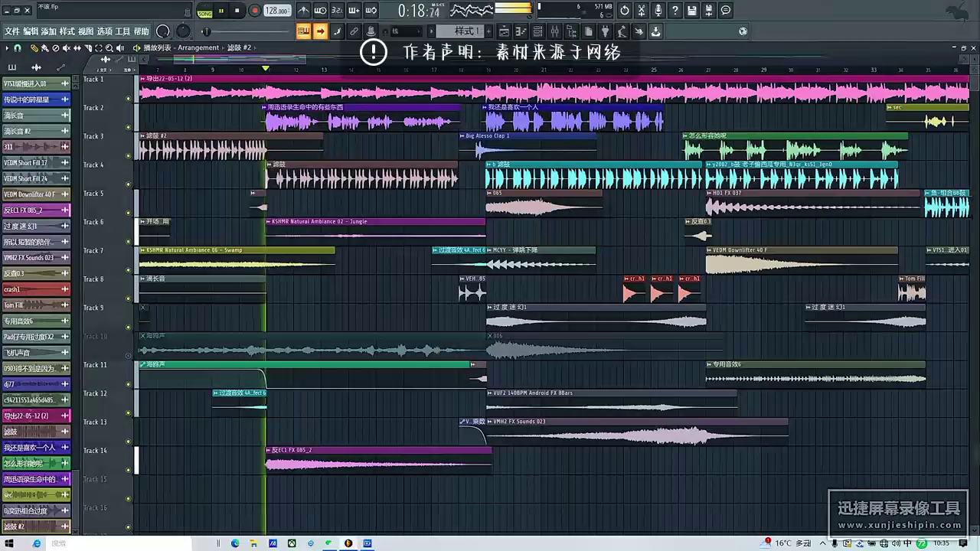This screenshot has width=980, height=551.
Task: Open the playlist options arrow menu
Action: 7,47
